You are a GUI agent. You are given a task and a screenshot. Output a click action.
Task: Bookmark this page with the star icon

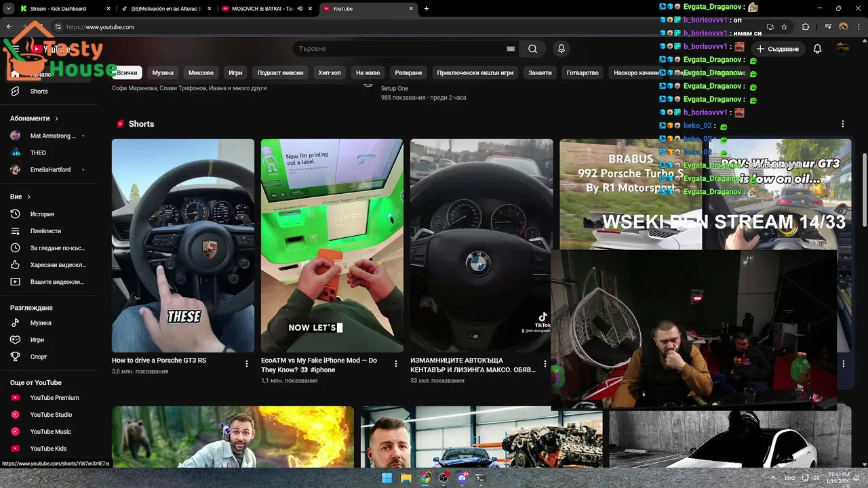(x=784, y=27)
